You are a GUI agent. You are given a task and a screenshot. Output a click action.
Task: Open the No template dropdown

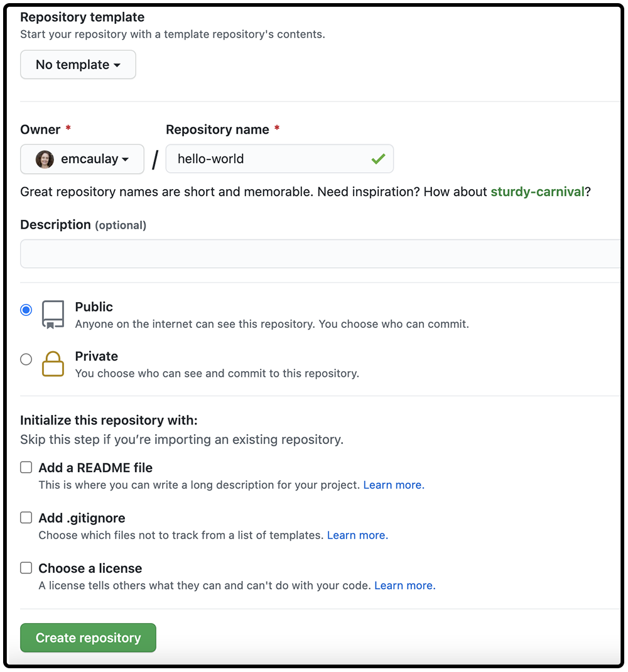(x=78, y=64)
